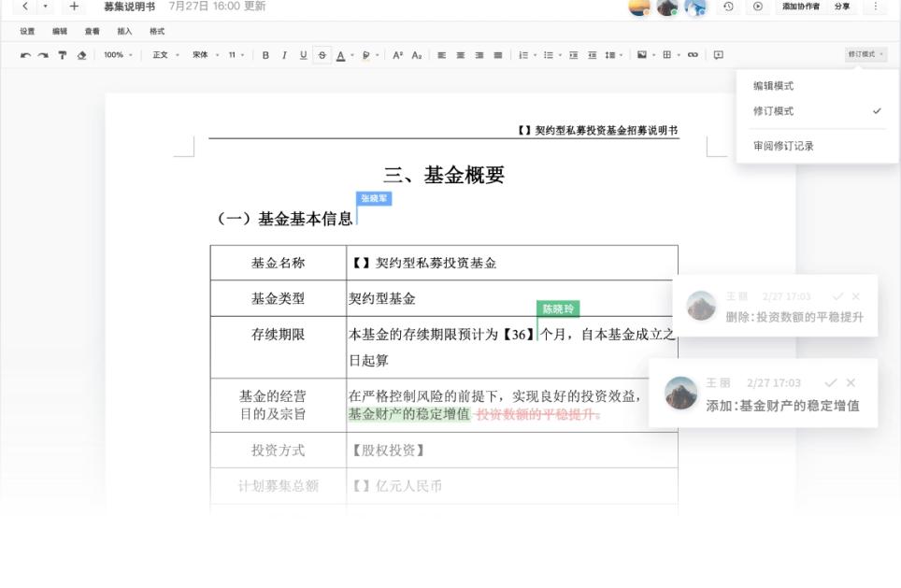
Task: Click the add comment icon in toolbar
Action: point(719,55)
